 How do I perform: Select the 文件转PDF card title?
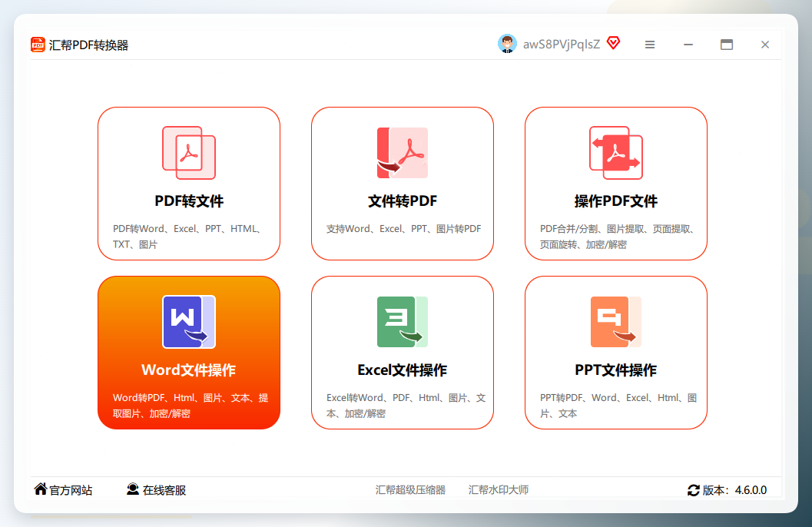tap(403, 201)
